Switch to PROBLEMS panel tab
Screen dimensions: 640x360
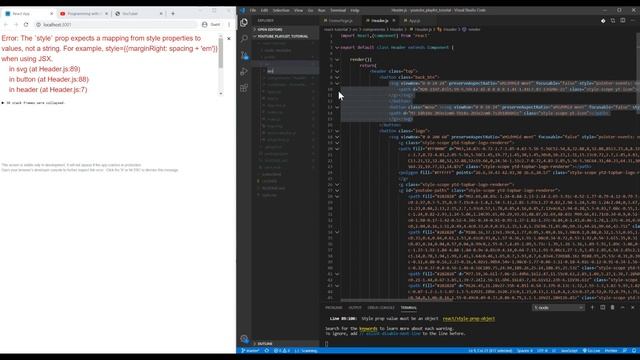[x=334, y=308]
